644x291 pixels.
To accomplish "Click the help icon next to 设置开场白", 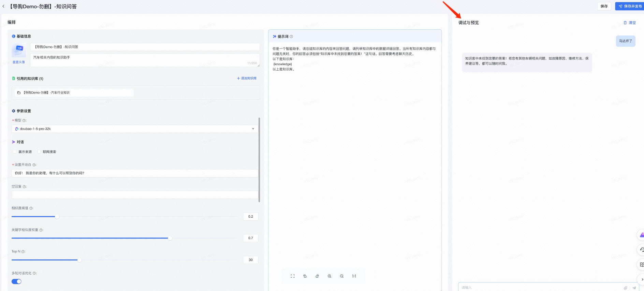I will (x=34, y=165).
